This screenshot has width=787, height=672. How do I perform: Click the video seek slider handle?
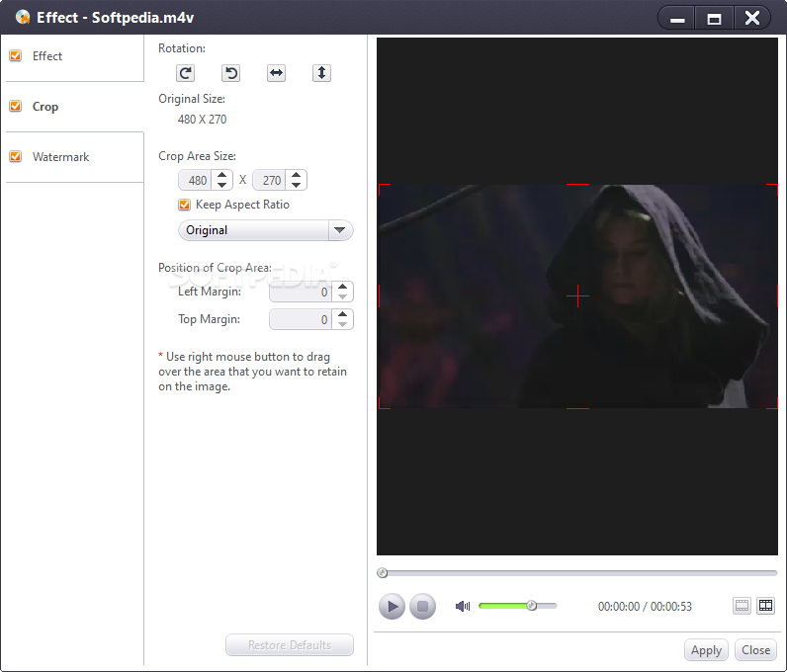click(x=383, y=572)
